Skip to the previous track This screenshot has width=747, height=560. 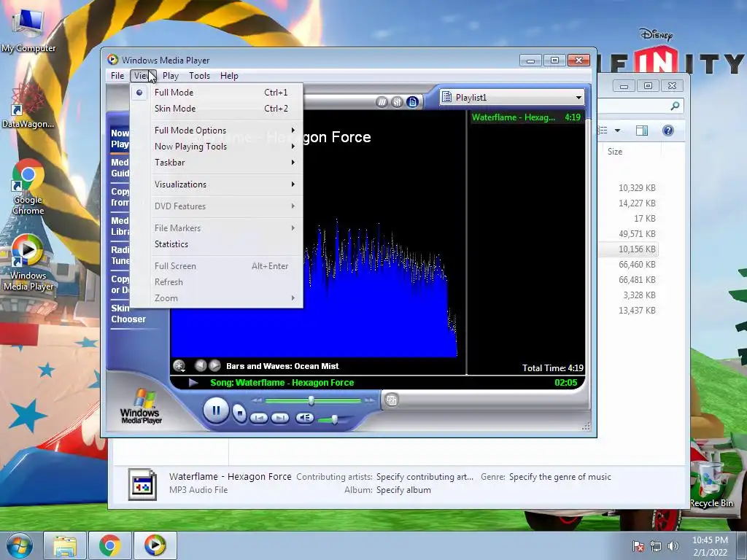[259, 418]
